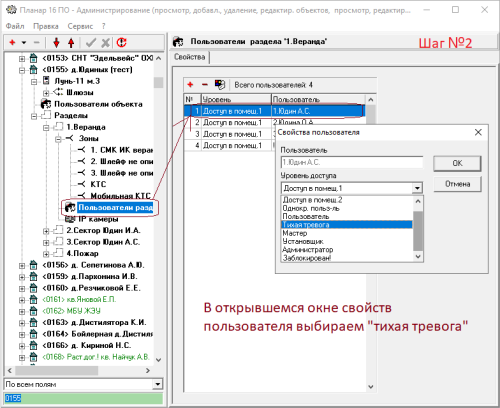Click the red move-down arrow icon
This screenshot has width=500, height=408.
pos(56,42)
